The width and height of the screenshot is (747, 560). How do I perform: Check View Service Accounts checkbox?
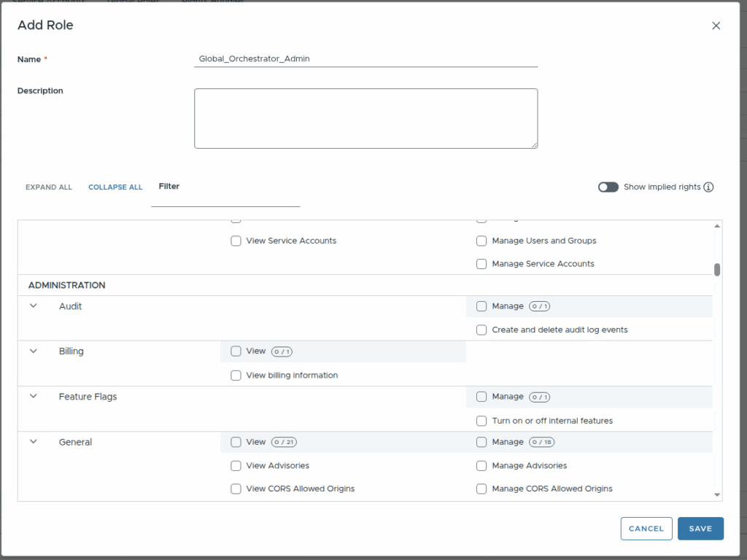click(x=236, y=241)
